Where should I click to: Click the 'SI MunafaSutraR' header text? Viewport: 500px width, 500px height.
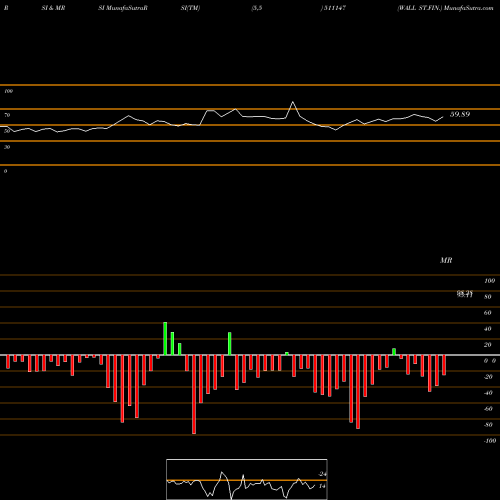click(x=123, y=8)
